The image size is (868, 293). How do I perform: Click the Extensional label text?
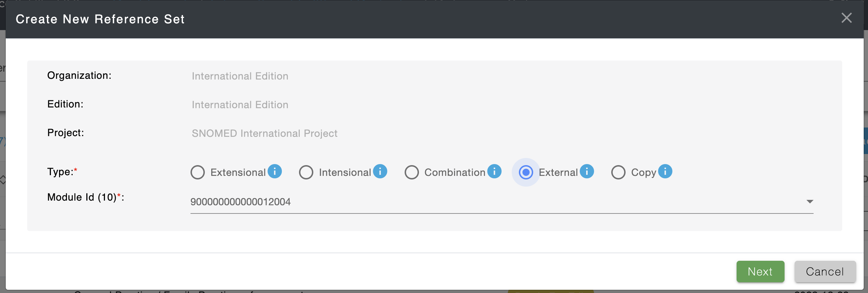(238, 173)
